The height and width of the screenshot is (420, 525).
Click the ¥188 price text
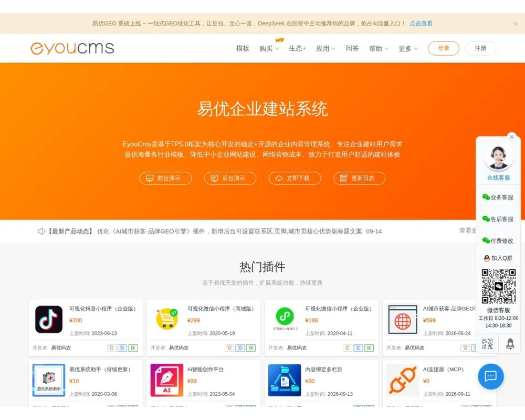coord(311,321)
